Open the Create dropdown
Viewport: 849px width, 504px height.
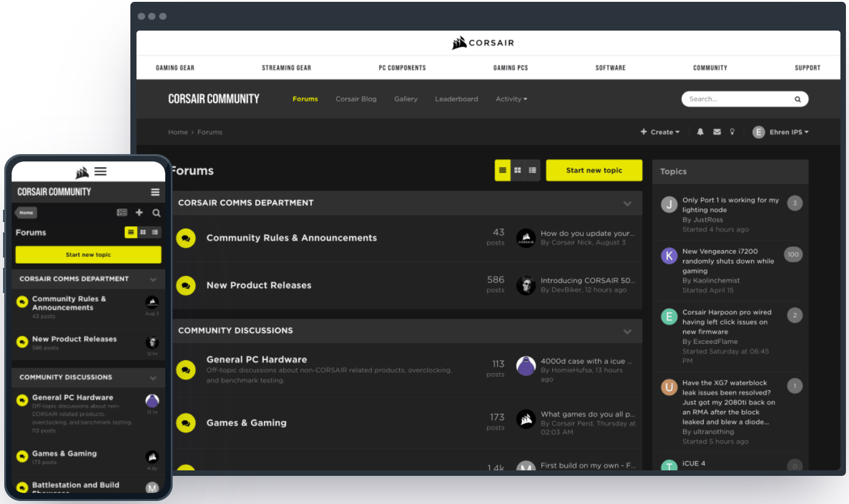tap(660, 132)
